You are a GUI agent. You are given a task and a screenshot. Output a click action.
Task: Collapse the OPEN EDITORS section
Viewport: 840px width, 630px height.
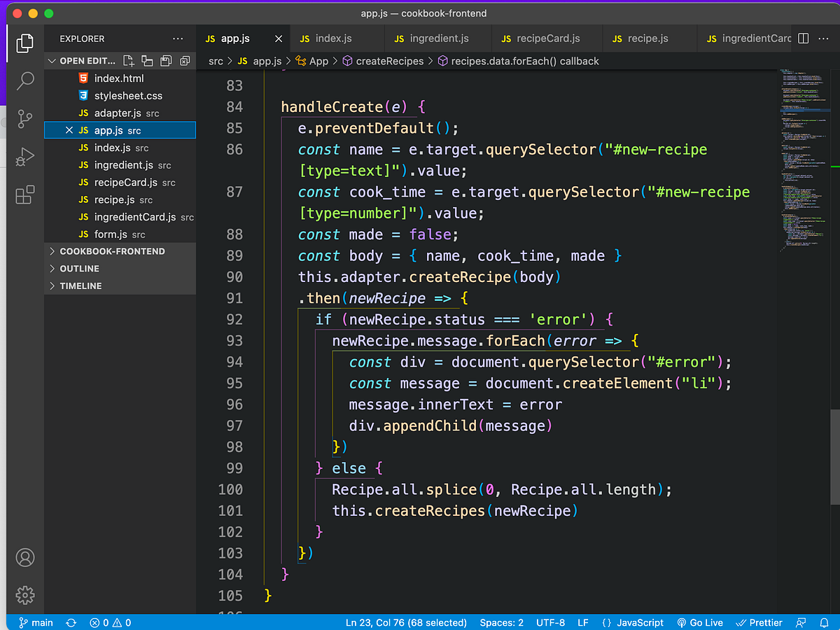pyautogui.click(x=51, y=61)
